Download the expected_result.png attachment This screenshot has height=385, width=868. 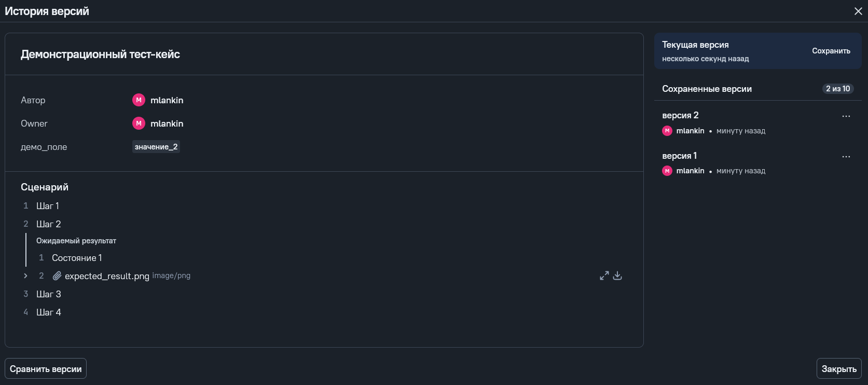(617, 276)
